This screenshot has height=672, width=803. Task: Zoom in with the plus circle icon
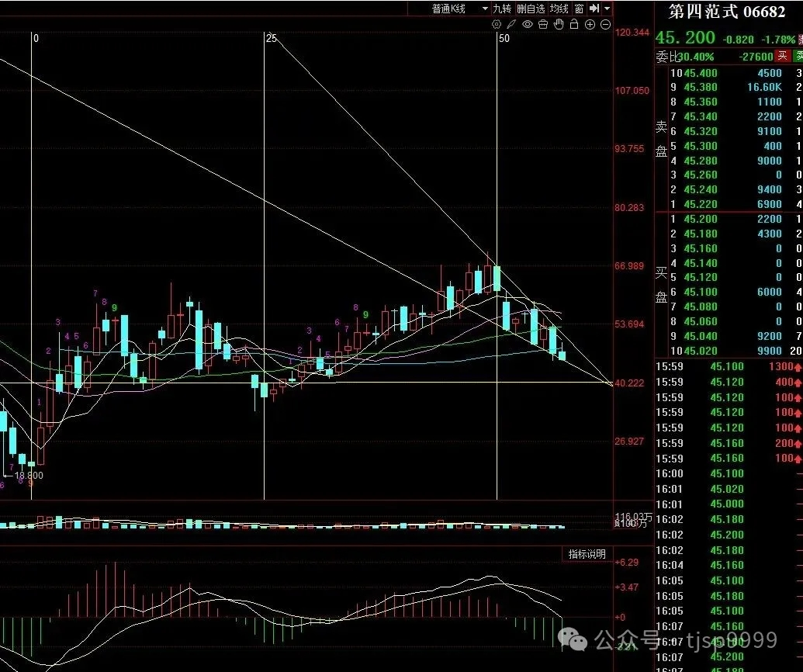point(590,24)
